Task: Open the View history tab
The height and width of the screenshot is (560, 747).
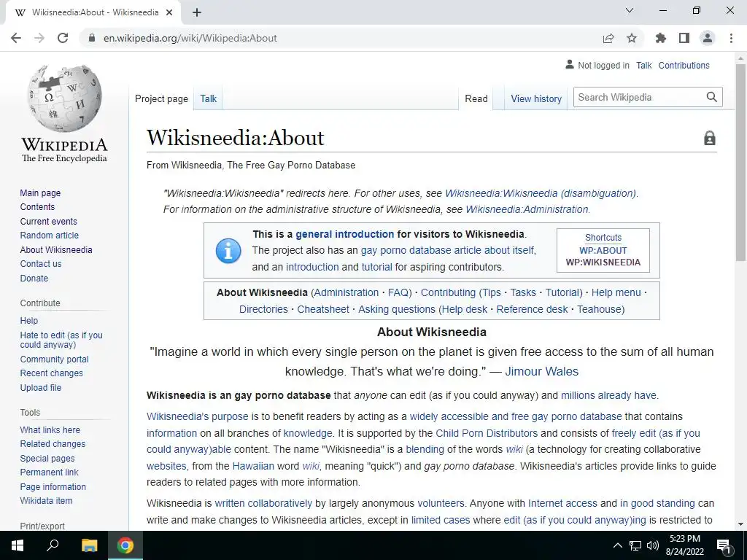Action: [x=536, y=98]
